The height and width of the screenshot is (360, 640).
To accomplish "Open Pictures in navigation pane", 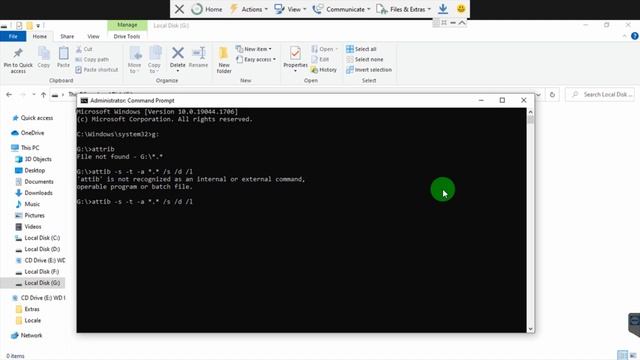I will coord(30,215).
